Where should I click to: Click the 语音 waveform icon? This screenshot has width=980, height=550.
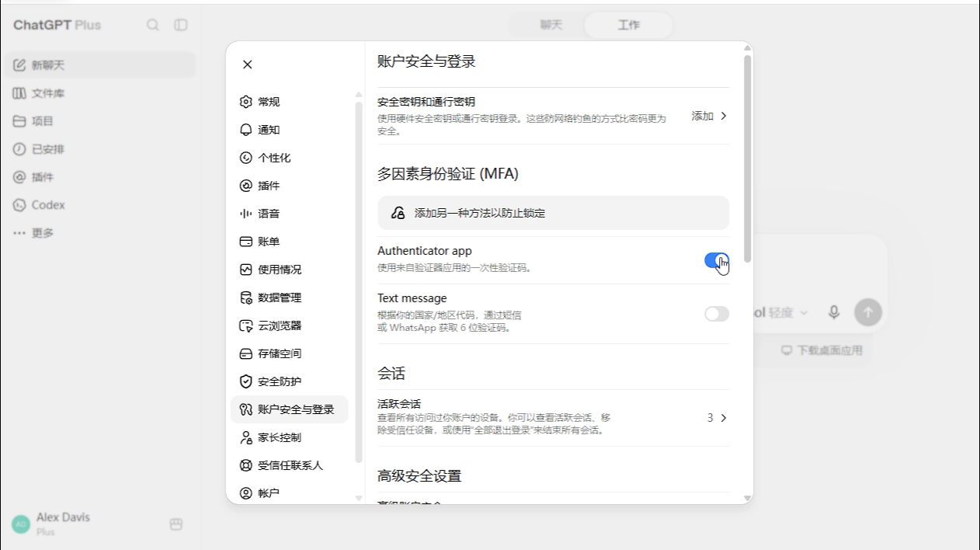[246, 214]
